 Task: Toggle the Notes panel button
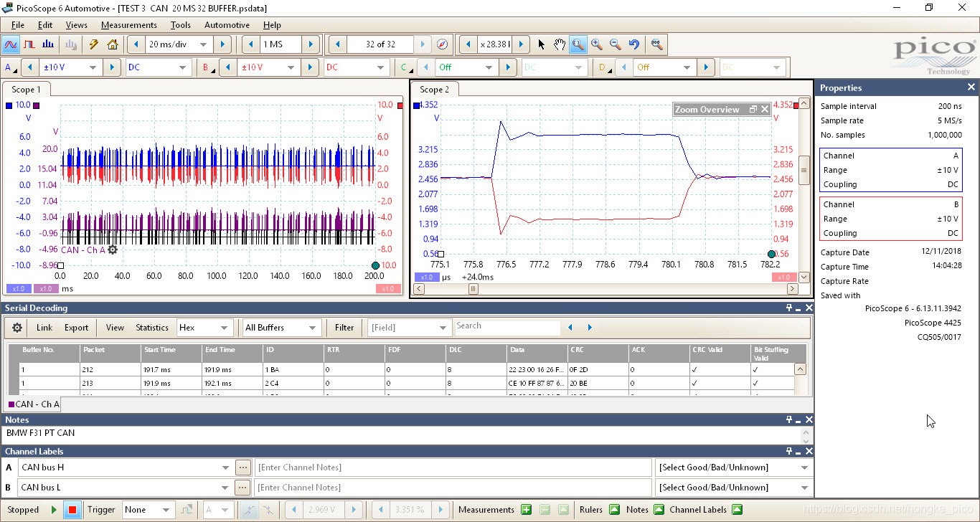(x=659, y=510)
